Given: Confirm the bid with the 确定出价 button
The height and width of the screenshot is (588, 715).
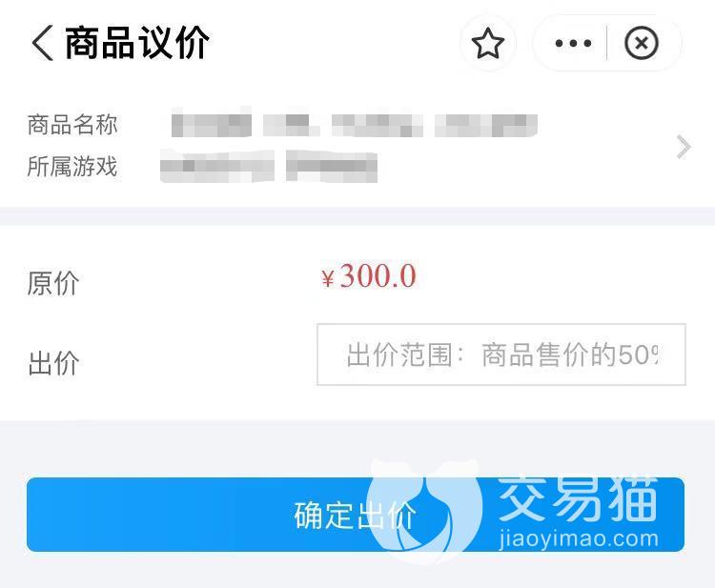Looking at the screenshot, I should pyautogui.click(x=356, y=515).
